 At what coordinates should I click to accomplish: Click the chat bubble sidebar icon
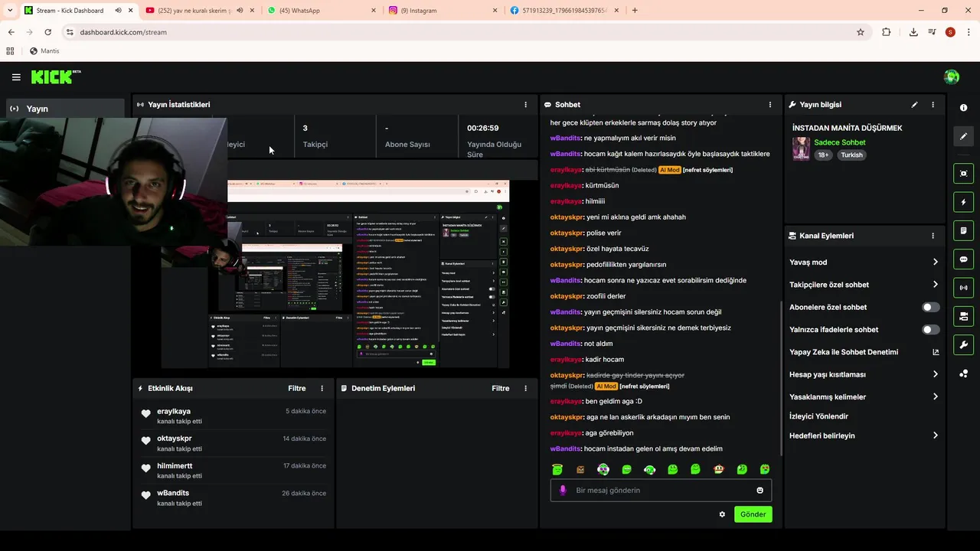click(x=963, y=259)
